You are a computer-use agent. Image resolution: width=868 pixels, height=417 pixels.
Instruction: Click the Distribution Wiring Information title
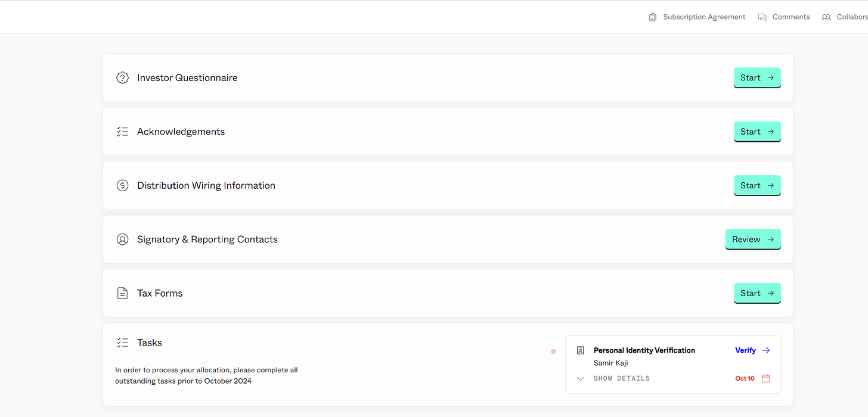pos(206,185)
